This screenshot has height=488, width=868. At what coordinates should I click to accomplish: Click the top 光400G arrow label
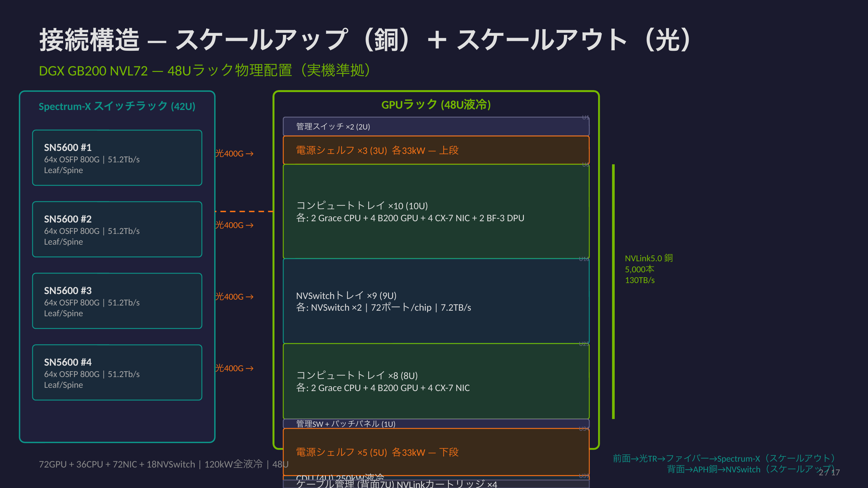point(234,154)
